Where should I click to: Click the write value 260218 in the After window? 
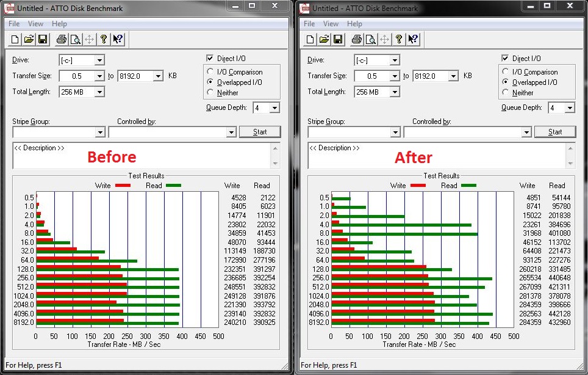pyautogui.click(x=530, y=269)
